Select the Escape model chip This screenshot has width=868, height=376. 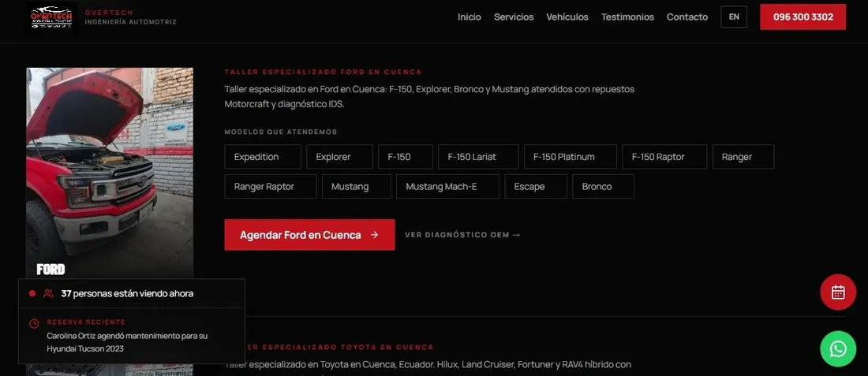pos(535,186)
